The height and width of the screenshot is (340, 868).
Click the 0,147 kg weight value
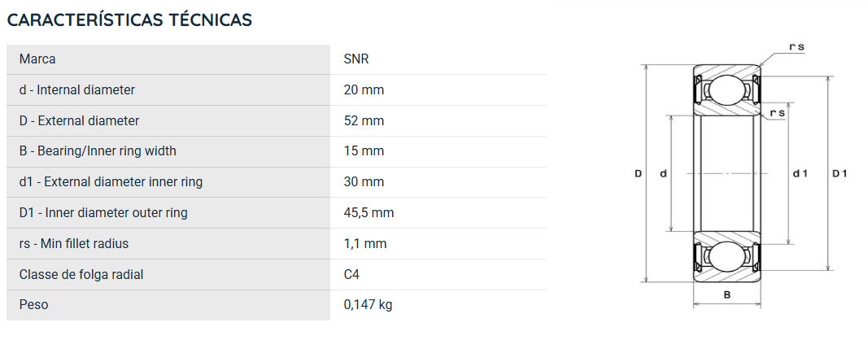click(369, 305)
